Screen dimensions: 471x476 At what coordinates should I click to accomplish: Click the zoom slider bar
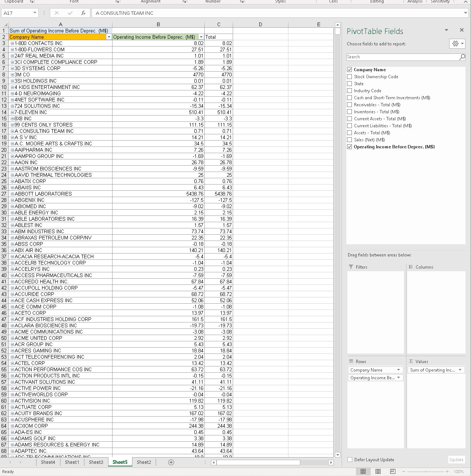click(x=426, y=472)
